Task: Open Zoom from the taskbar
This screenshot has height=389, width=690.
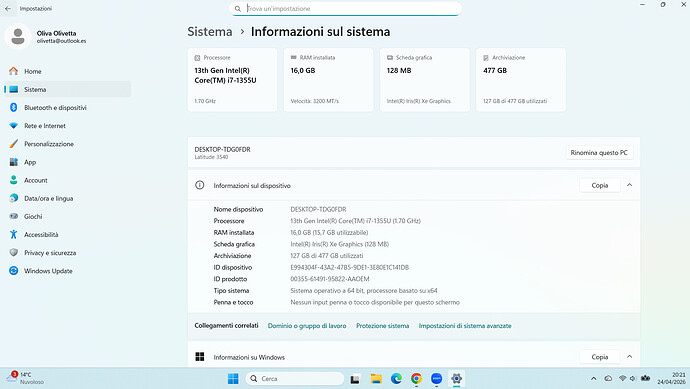Action: 437,378
